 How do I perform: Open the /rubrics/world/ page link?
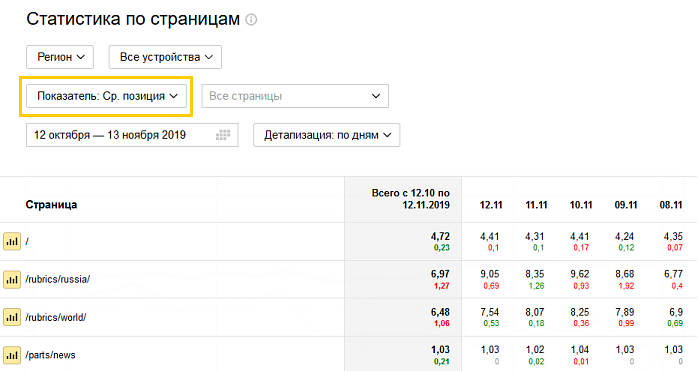[56, 318]
